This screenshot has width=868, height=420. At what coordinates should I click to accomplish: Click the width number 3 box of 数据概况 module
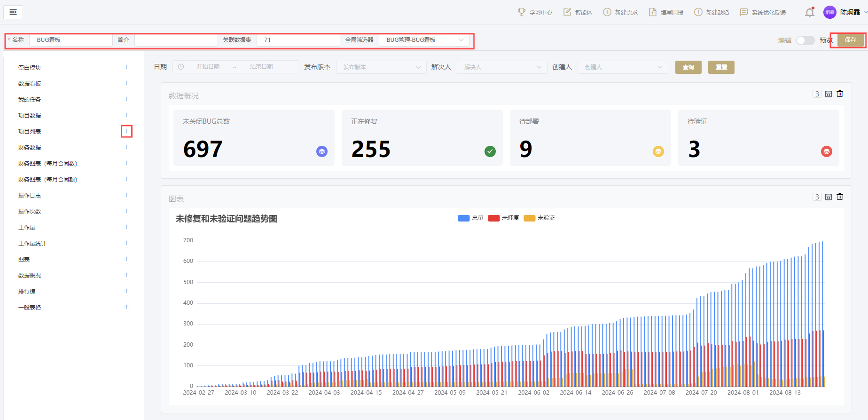(817, 94)
